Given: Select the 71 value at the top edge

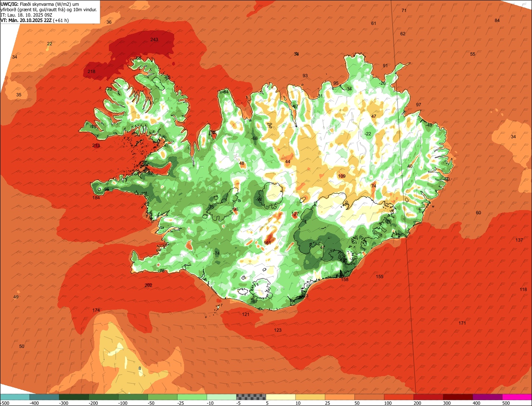Looking at the screenshot, I should click(x=404, y=10).
